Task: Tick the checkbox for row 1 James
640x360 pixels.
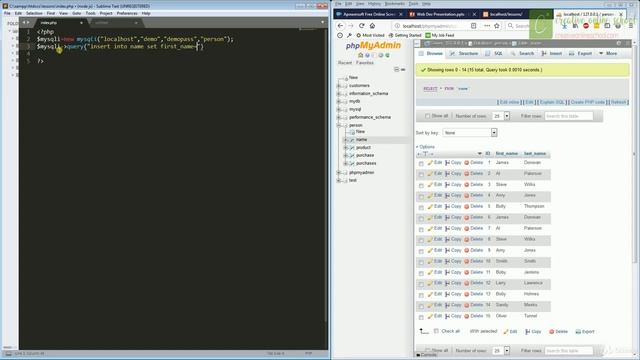Action: pyautogui.click(x=421, y=164)
